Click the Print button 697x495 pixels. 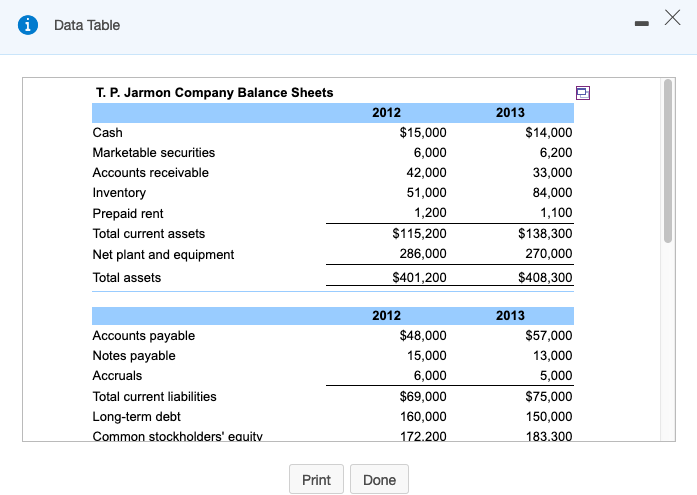point(316,479)
